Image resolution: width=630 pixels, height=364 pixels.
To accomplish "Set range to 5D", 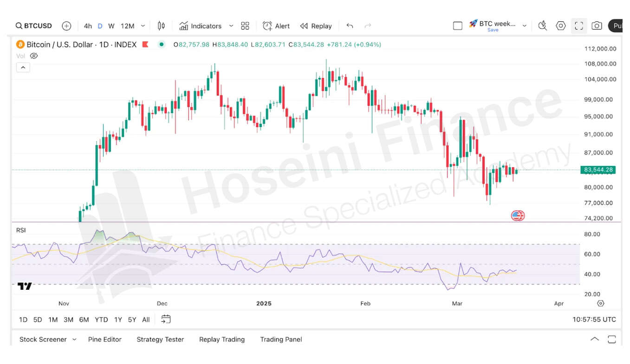I will 38,319.
